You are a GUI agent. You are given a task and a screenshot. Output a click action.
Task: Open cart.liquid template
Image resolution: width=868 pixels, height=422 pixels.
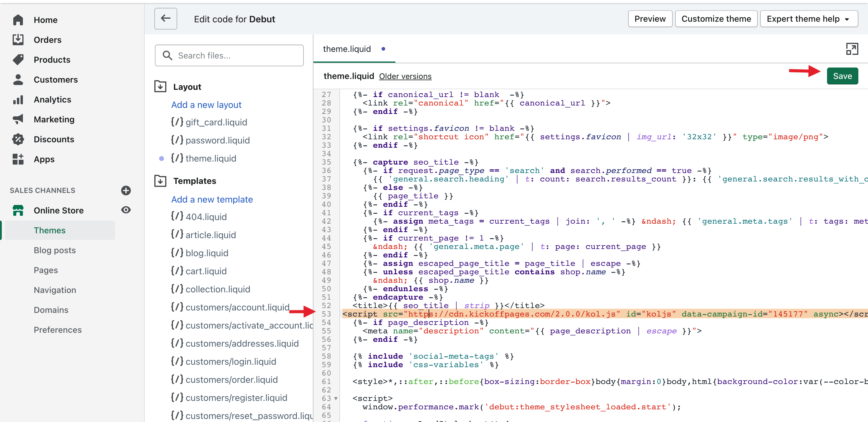click(199, 271)
